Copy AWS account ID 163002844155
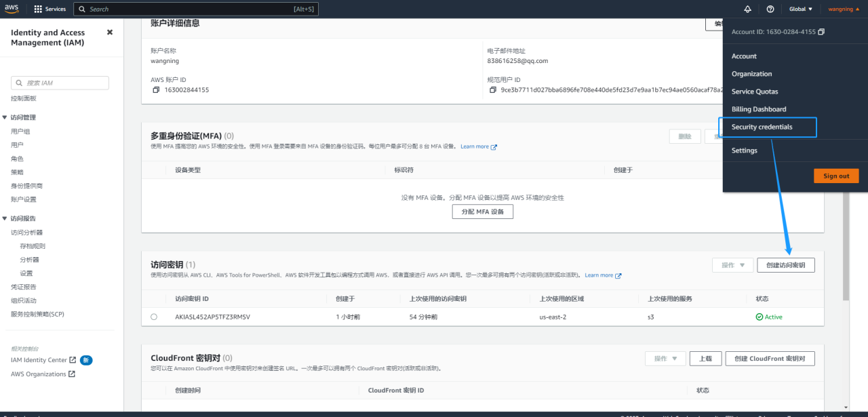The width and height of the screenshot is (868, 417). (156, 90)
